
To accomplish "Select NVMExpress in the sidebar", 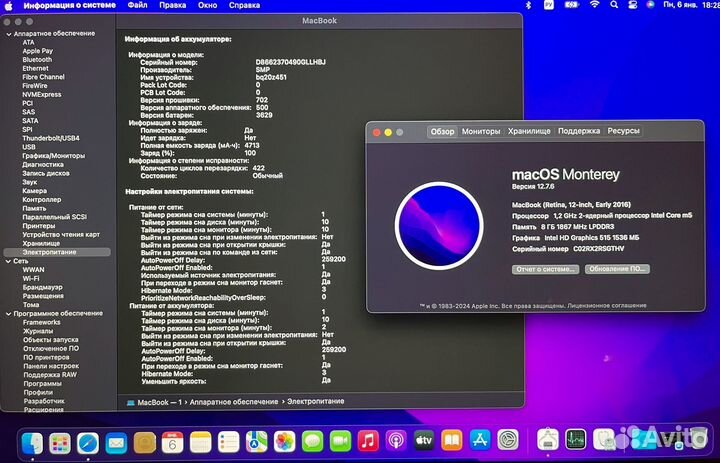I will coord(42,95).
